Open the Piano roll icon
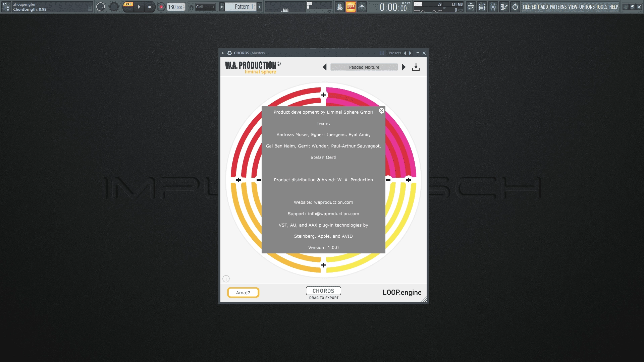This screenshot has height=362, width=644. coord(504,7)
